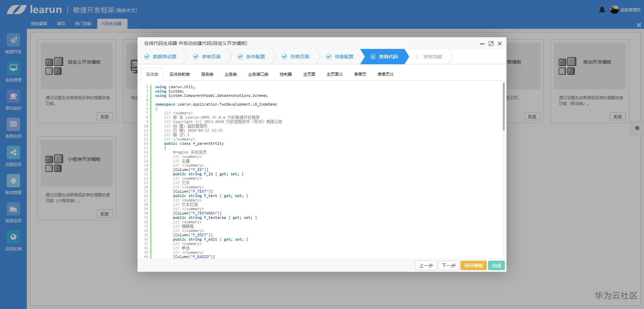Go to step 信息配置
644x309 pixels.
[340, 57]
